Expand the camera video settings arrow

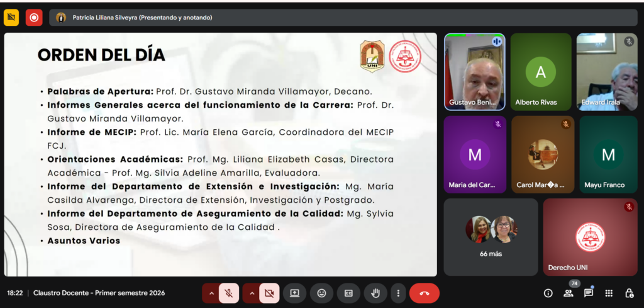pyautogui.click(x=252, y=293)
